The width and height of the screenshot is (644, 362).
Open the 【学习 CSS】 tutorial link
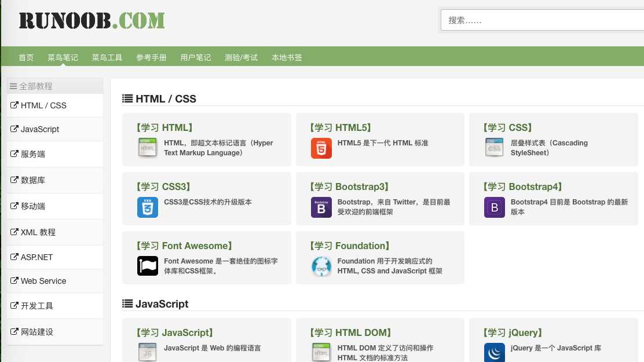point(507,128)
